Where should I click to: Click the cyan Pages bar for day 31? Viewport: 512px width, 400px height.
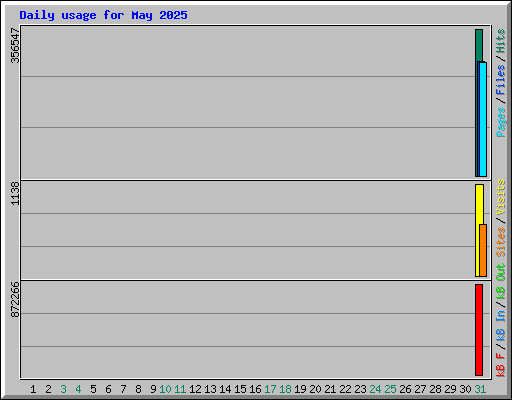tap(483, 119)
